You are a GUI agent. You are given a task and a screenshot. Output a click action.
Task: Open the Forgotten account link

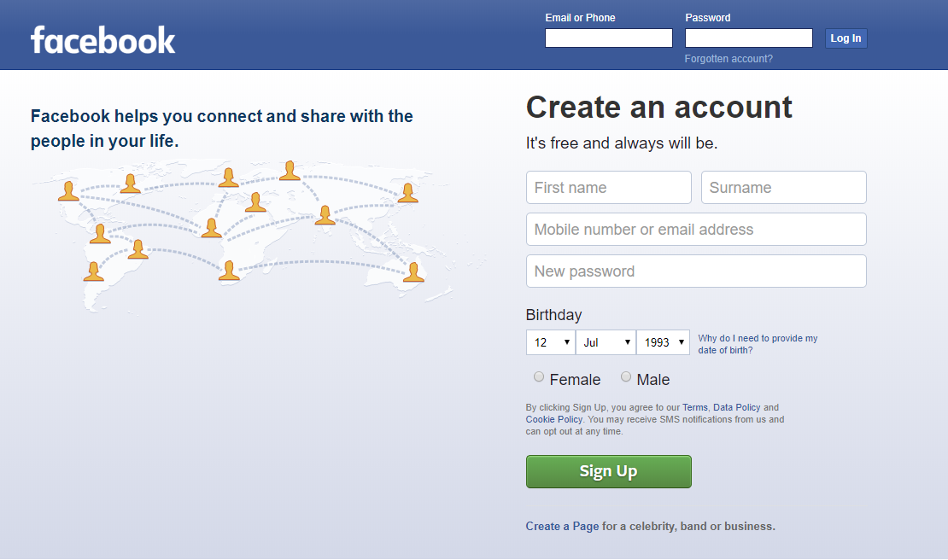(729, 59)
